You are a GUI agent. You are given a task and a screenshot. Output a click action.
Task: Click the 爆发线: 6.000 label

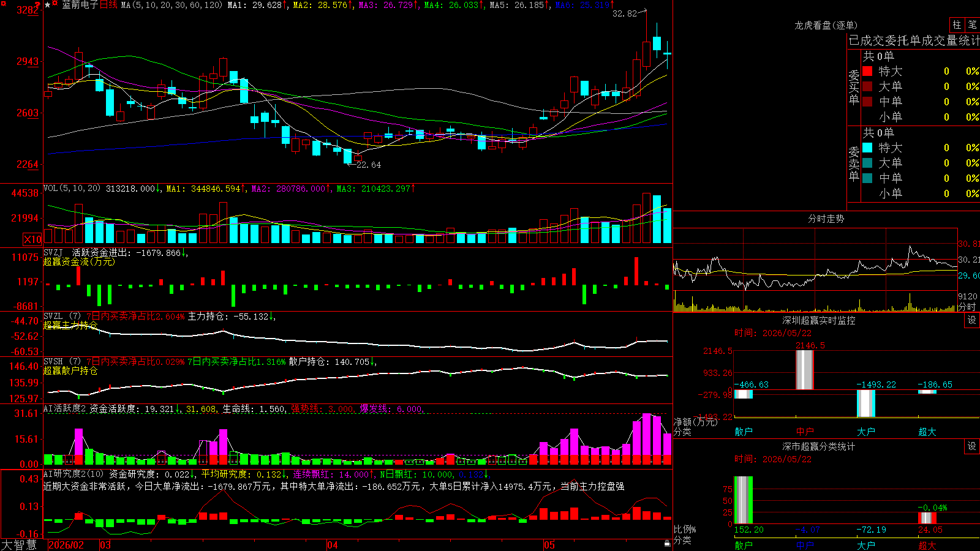[x=391, y=409]
